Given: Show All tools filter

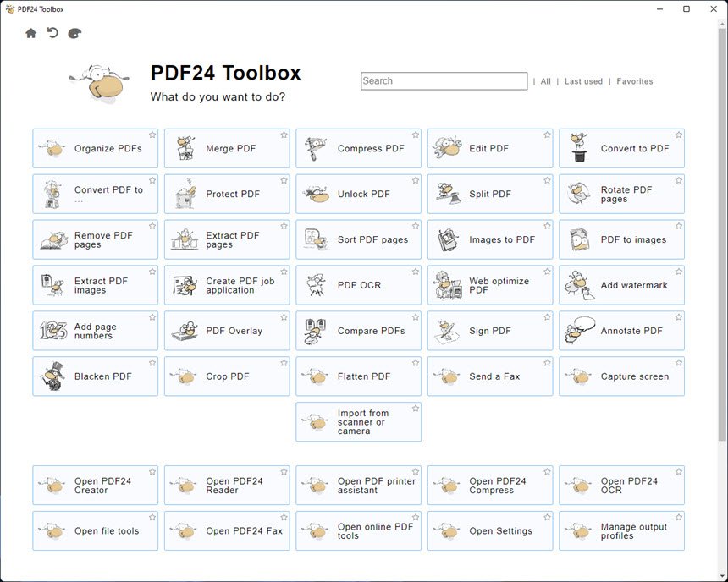Looking at the screenshot, I should 545,81.
